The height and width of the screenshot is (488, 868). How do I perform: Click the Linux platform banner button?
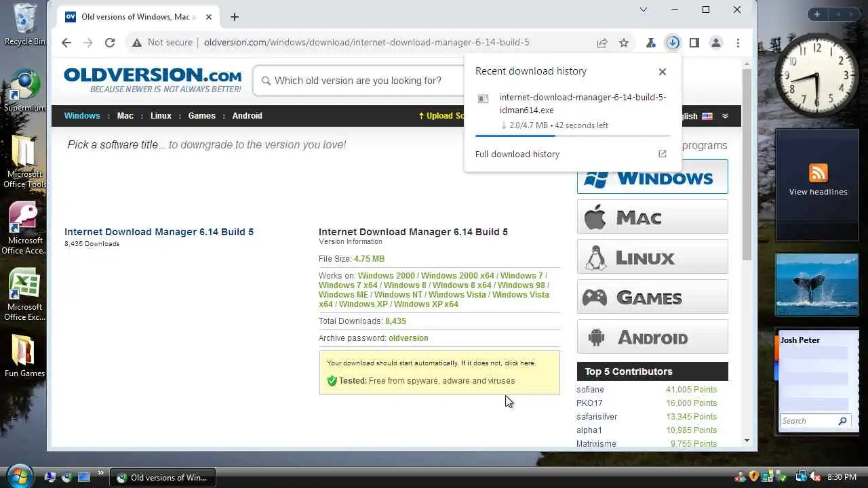click(652, 257)
